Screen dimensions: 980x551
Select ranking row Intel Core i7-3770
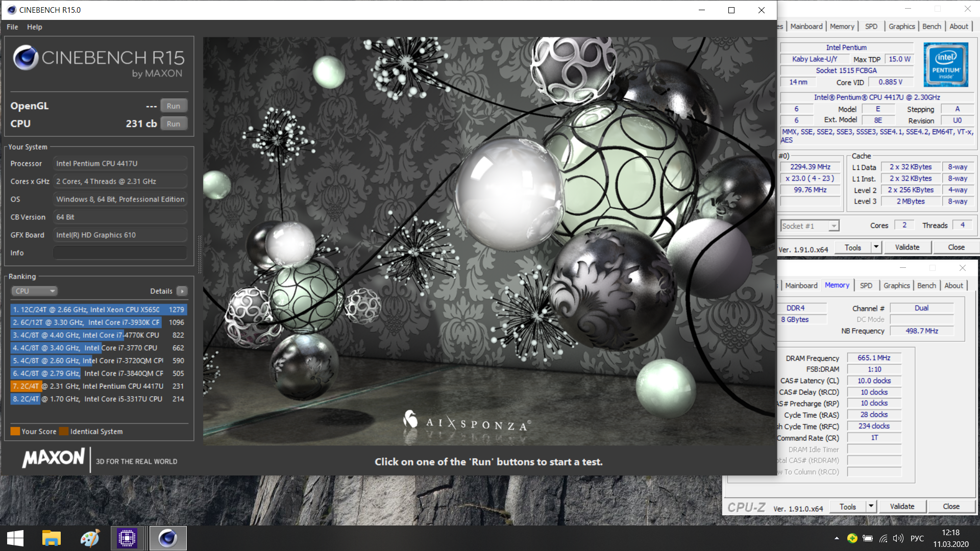[x=99, y=348]
